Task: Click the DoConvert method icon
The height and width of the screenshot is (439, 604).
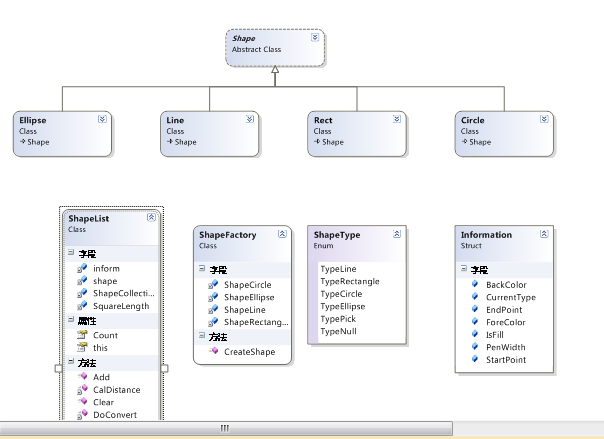Action: (x=83, y=414)
